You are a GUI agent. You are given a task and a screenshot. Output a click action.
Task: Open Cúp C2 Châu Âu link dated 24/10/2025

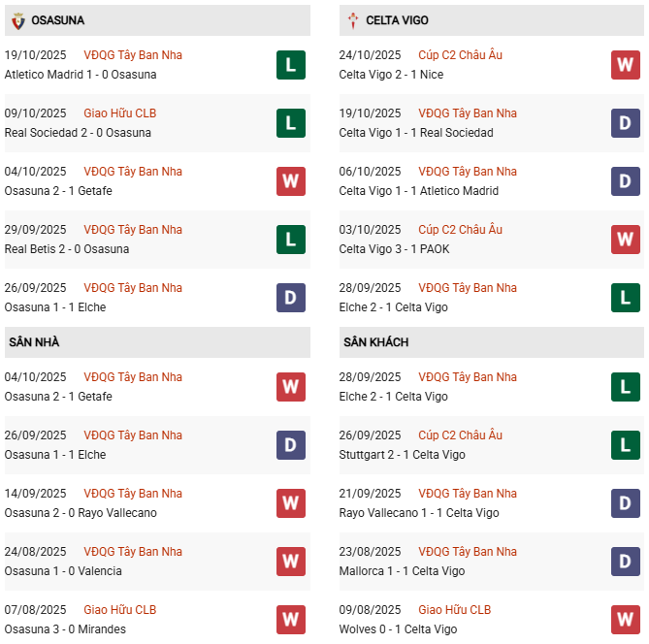(x=460, y=55)
